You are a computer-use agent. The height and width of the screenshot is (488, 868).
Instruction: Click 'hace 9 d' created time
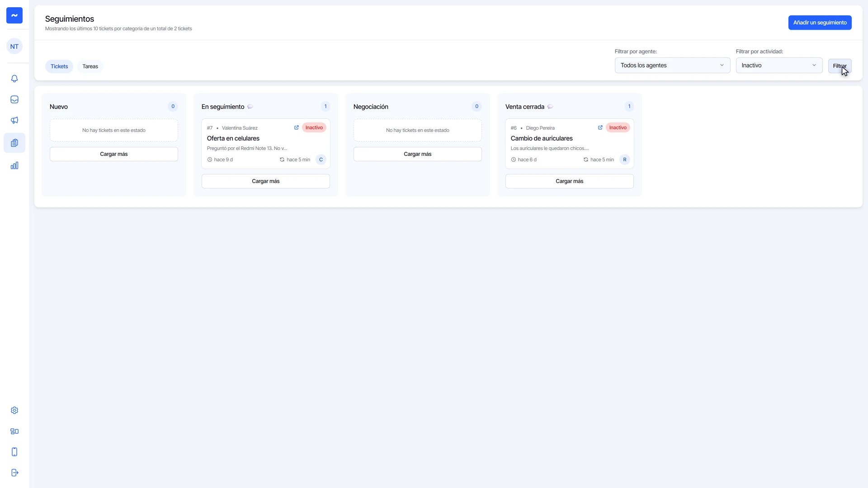[220, 160]
